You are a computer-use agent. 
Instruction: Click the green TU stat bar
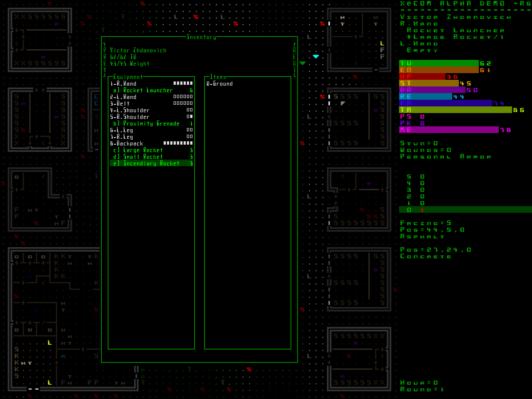pos(439,63)
